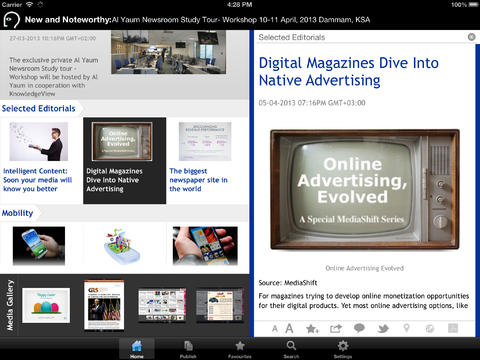This screenshot has width=480, height=360.
Task: Open the biggest newspaper site chart thumbnail
Action: click(x=205, y=141)
